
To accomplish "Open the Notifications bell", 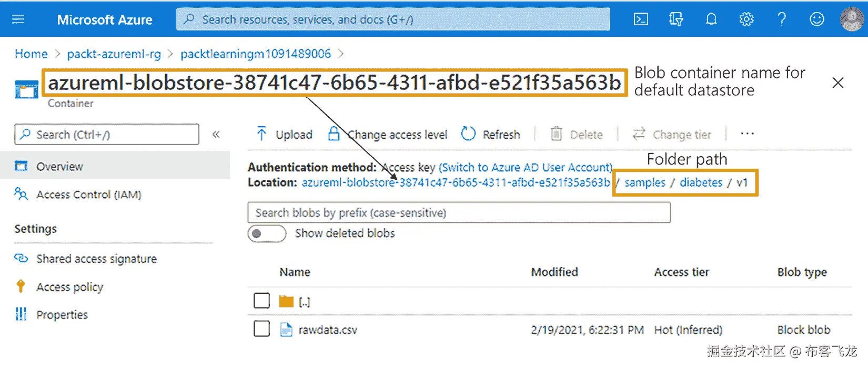I will (711, 19).
